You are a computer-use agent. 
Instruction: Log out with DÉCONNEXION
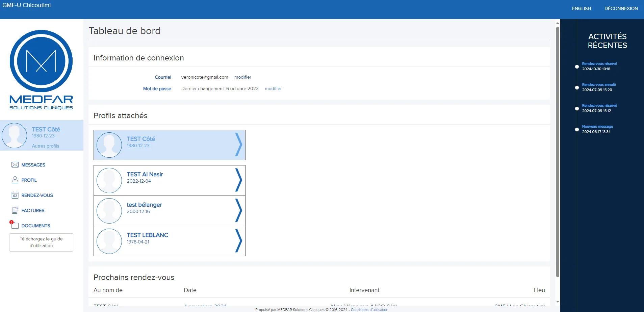coord(621,8)
